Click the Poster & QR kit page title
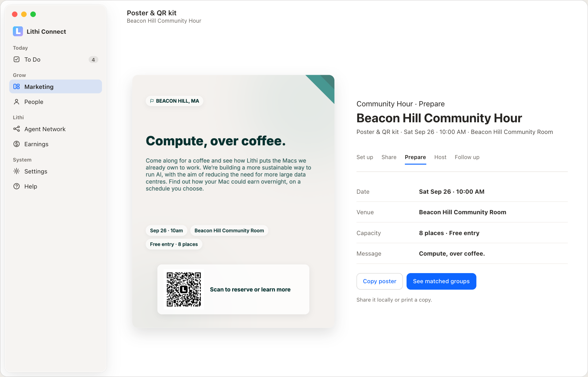Image resolution: width=588 pixels, height=377 pixels. pyautogui.click(x=152, y=13)
